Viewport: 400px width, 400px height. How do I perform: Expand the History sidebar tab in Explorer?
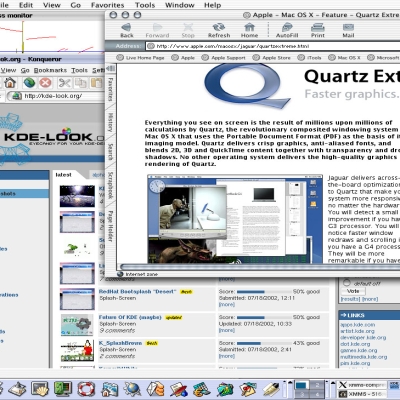[x=110, y=122]
